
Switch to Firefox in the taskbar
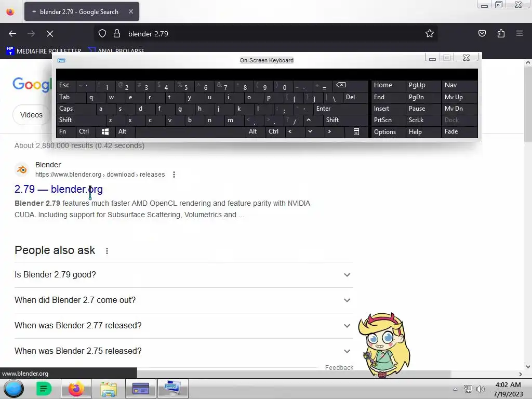[76, 389]
